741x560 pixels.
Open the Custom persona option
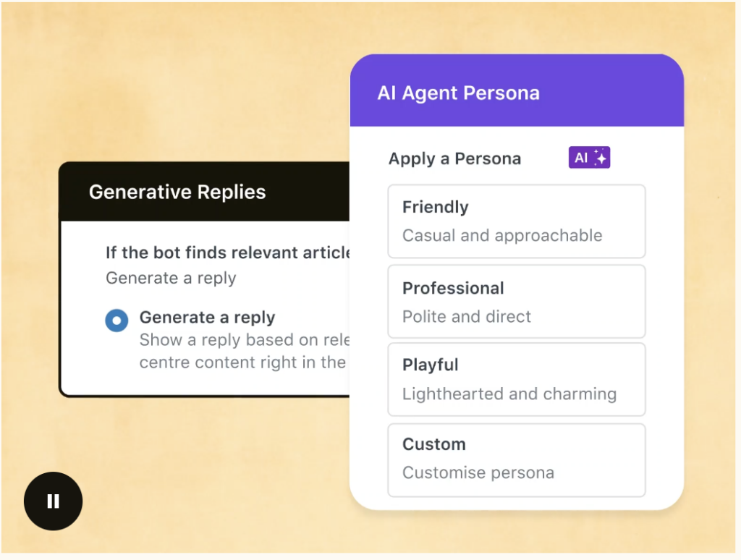point(517,460)
